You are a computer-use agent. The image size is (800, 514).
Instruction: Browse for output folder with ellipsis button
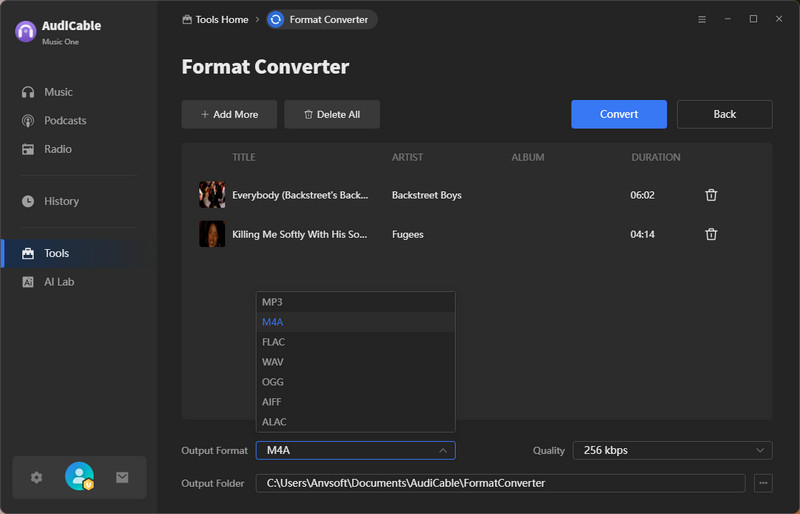coord(763,483)
